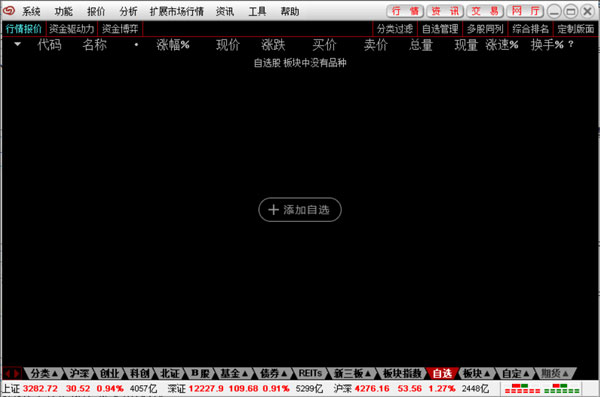Click the left-right arrows tab scroll icon
Viewport: 600px width, 397px height.
(x=11, y=373)
